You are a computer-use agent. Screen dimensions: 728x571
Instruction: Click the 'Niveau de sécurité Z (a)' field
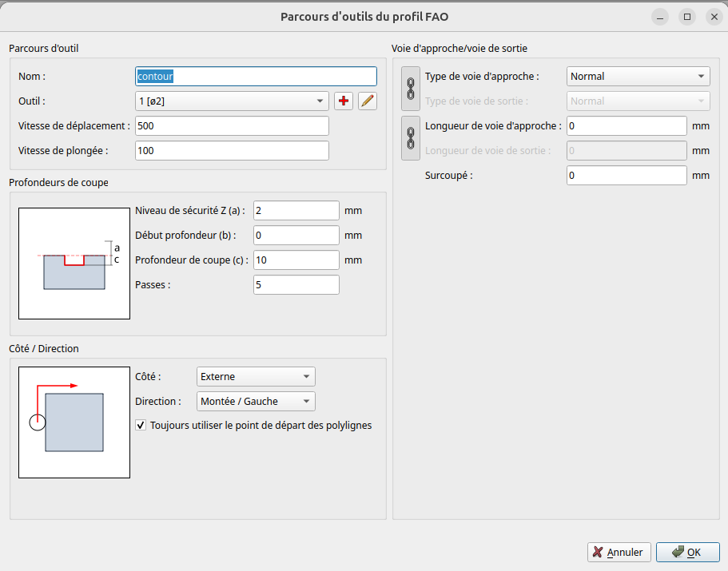coord(296,211)
